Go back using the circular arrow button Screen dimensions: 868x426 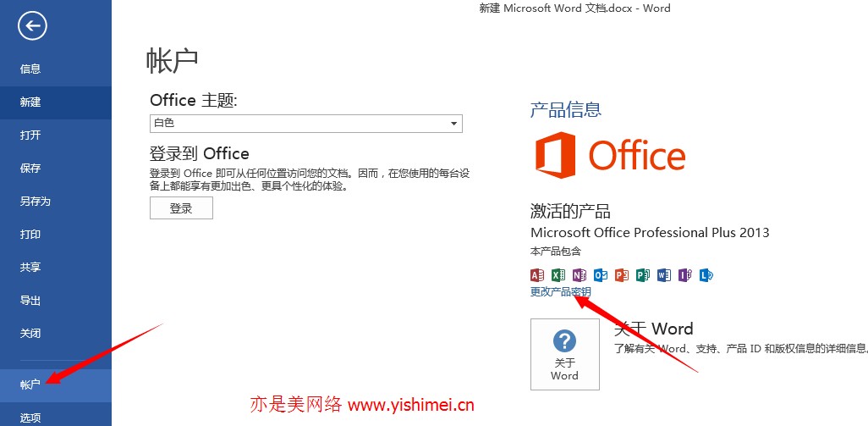coord(32,25)
